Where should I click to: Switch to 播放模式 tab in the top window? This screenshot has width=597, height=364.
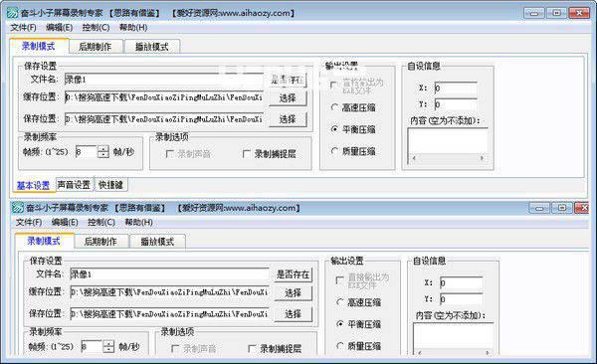click(152, 47)
